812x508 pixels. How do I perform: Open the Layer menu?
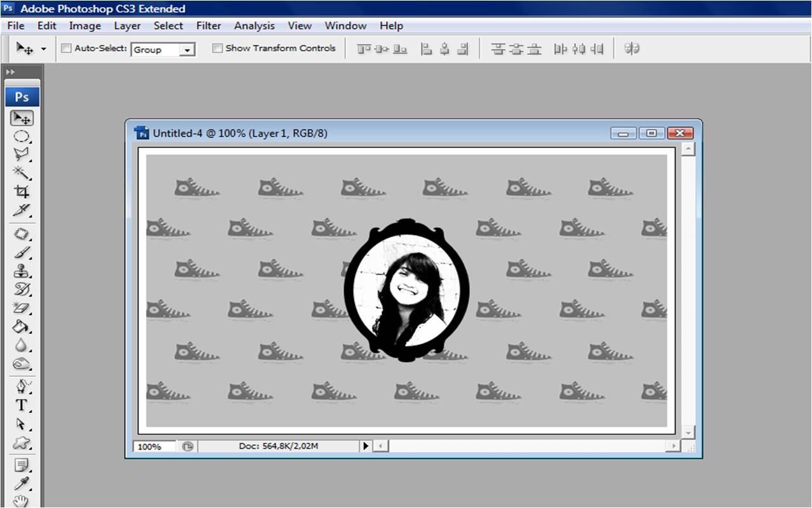click(x=127, y=25)
